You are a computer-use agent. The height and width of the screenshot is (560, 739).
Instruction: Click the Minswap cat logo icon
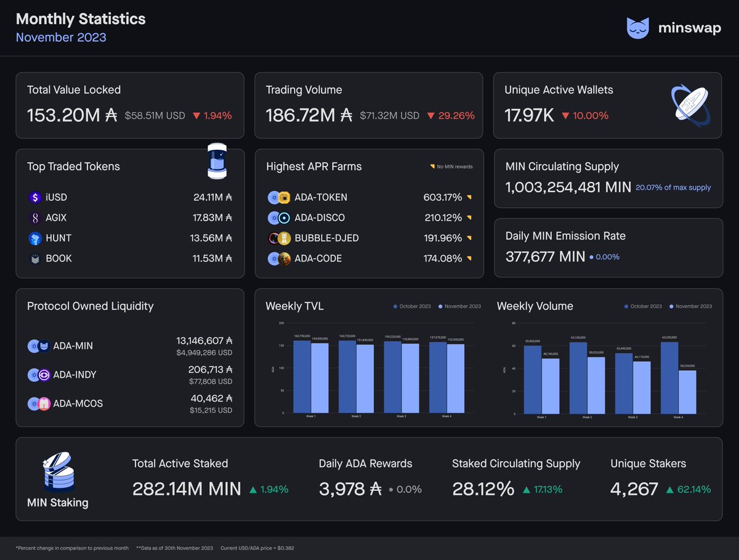(x=639, y=28)
